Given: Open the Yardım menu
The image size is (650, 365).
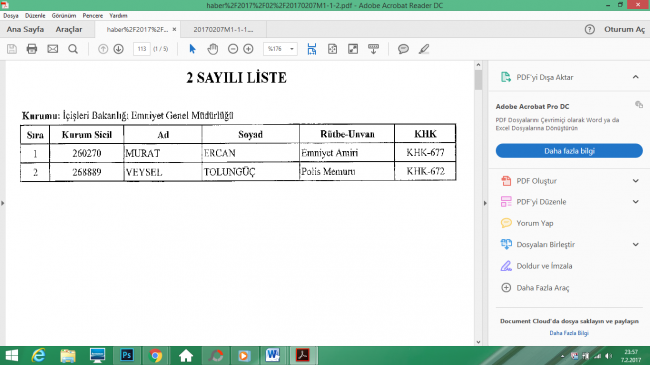Looking at the screenshot, I should (118, 15).
